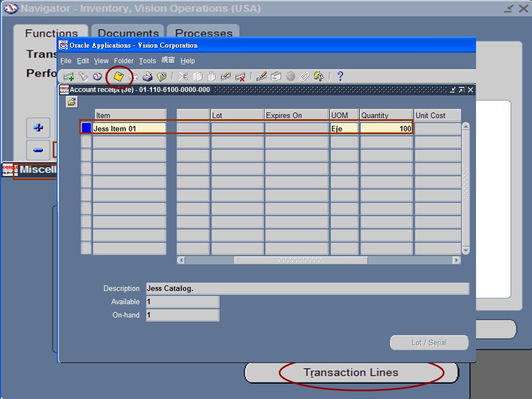Click the Find flashlight toolbar icon
Image resolution: width=532 pixels, height=399 pixels.
[83, 76]
